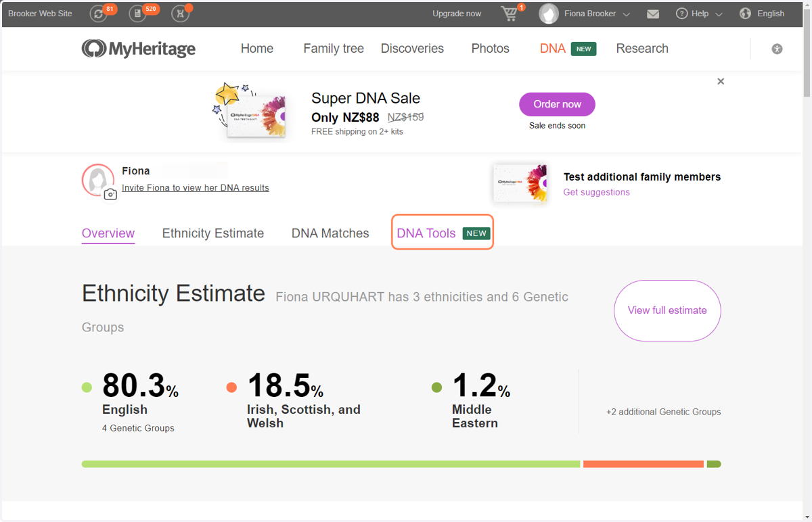Open the shopping cart

[x=510, y=14]
